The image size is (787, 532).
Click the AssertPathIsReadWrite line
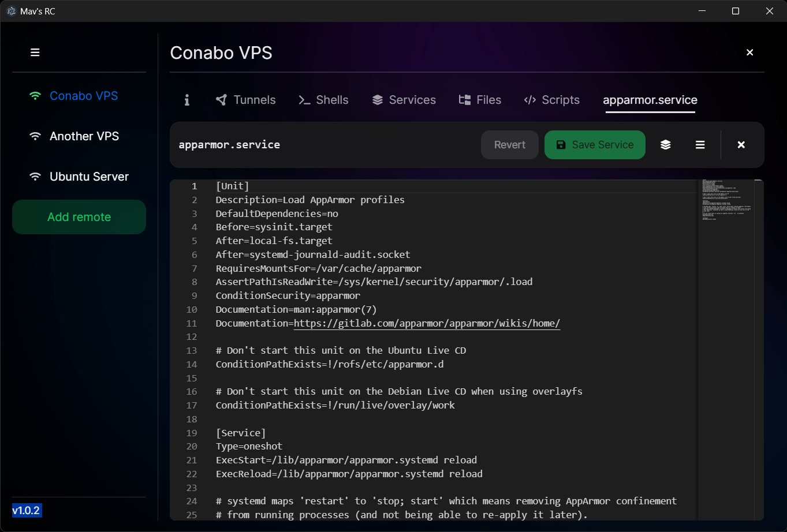coord(374,282)
